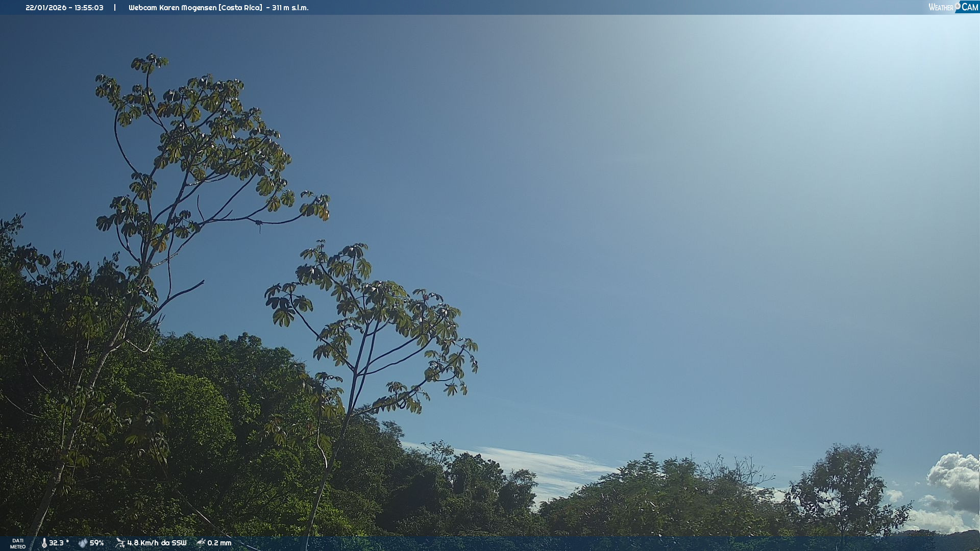Click the 311 m s.l.m. altitude text
Image resolution: width=980 pixels, height=551 pixels.
coord(290,8)
